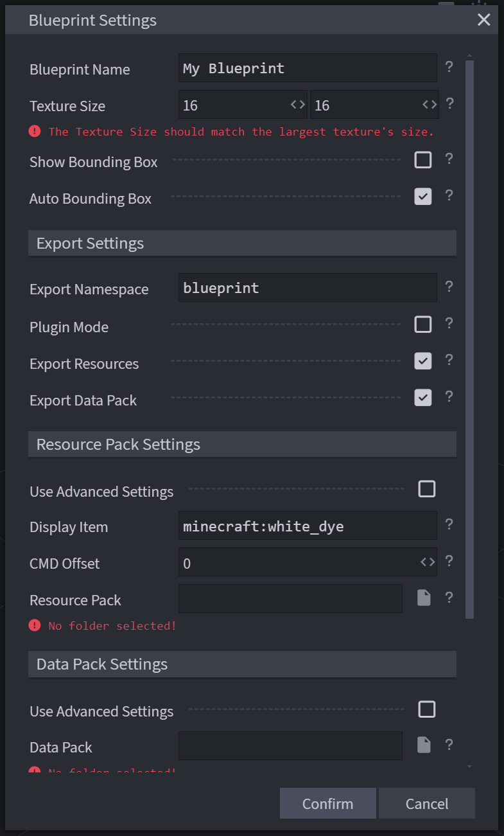Enable Resource Pack Use Advanced Settings

427,489
